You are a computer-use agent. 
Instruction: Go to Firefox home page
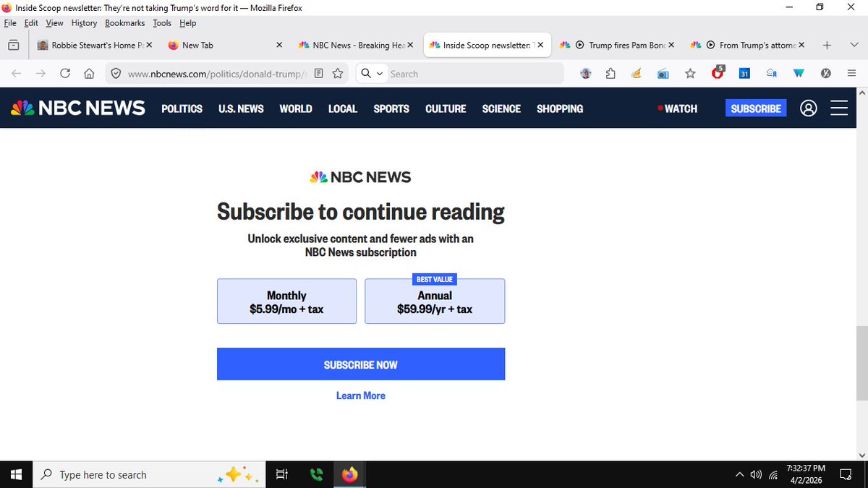89,74
